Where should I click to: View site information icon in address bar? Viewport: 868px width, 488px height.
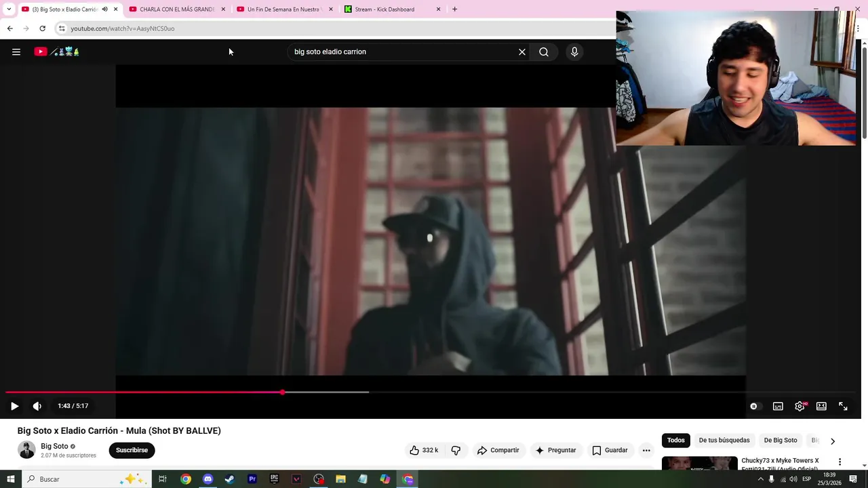pyautogui.click(x=62, y=28)
